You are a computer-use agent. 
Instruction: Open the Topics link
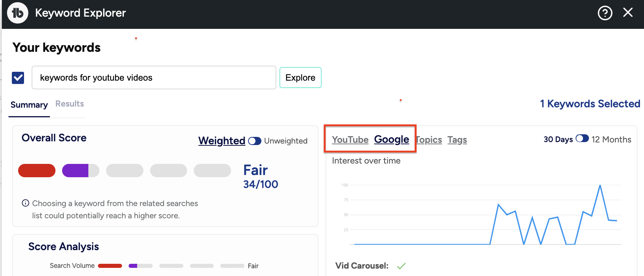(x=429, y=140)
